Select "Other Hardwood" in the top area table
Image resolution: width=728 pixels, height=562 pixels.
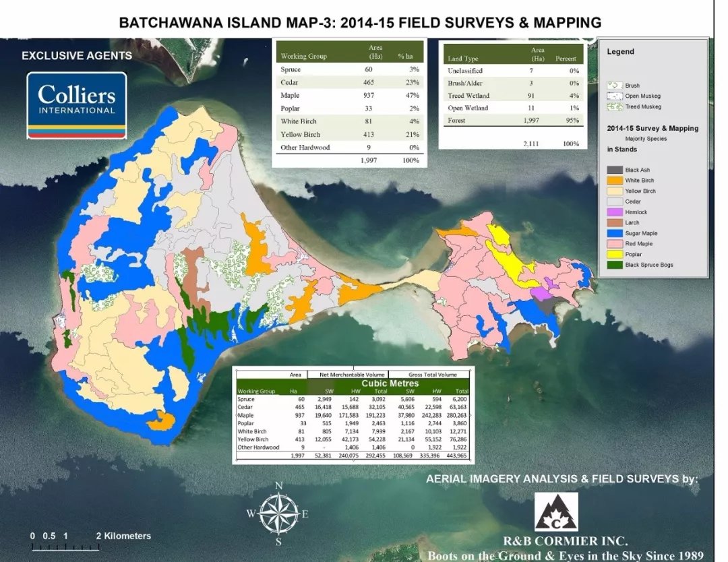point(305,147)
